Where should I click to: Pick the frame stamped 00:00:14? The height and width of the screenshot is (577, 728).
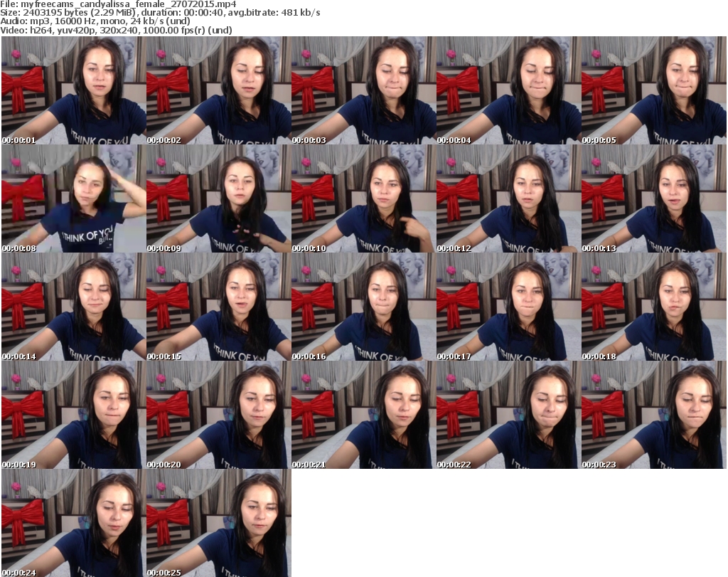click(74, 307)
